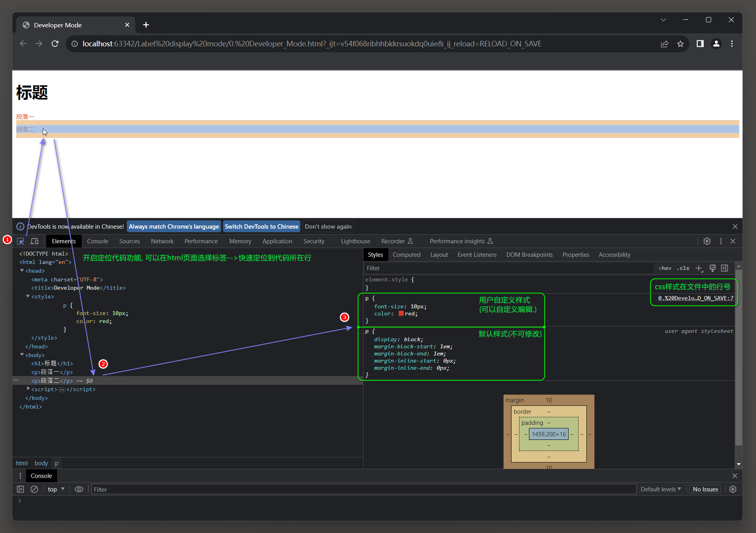Create a live expression with eye icon

[79, 489]
